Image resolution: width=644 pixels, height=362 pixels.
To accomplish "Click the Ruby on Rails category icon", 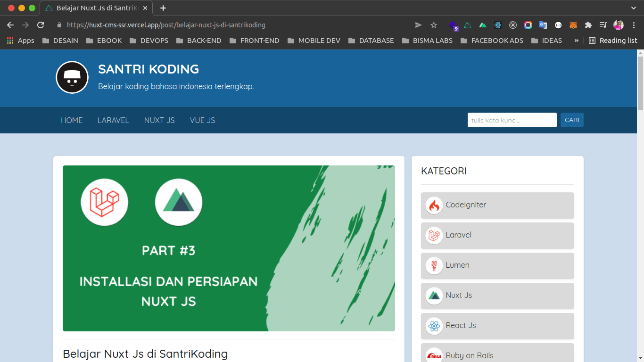I will [434, 356].
